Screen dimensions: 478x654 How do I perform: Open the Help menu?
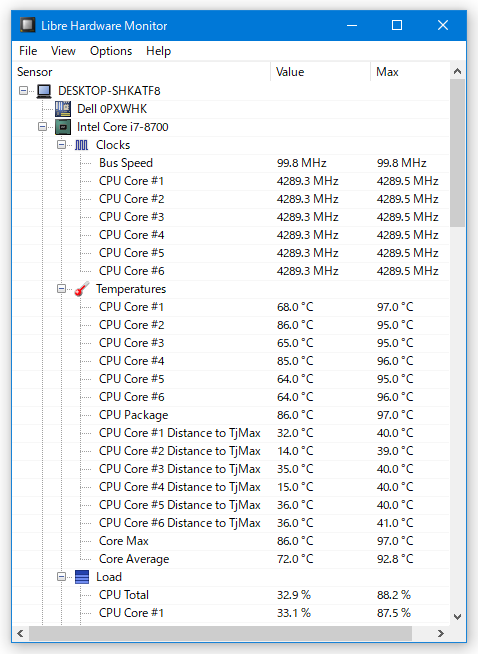pyautogui.click(x=158, y=51)
